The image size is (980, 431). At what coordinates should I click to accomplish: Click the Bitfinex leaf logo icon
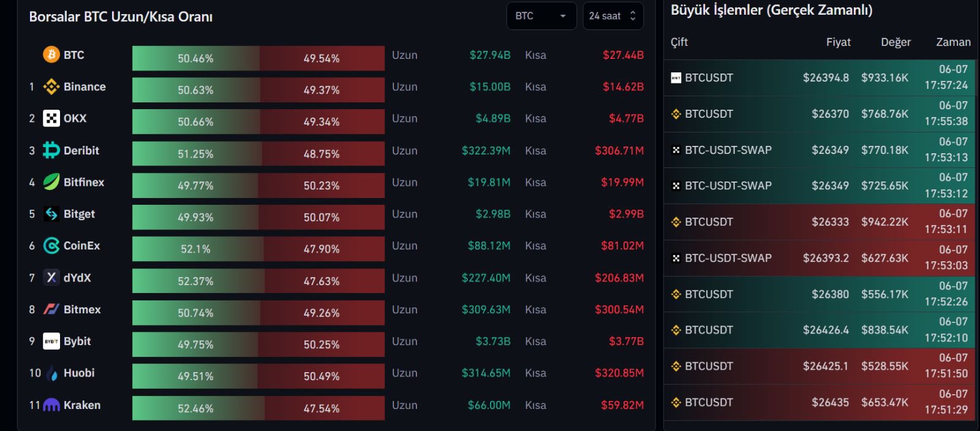pos(51,182)
